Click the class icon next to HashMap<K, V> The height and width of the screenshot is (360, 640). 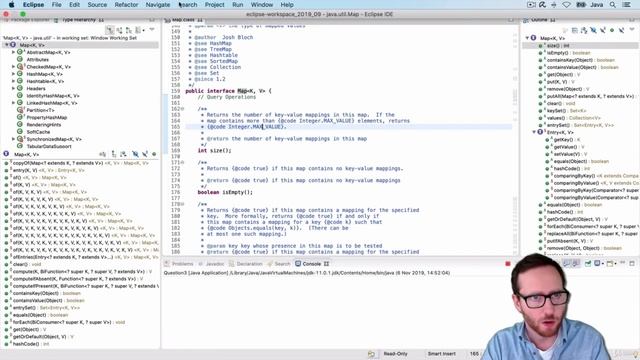pyautogui.click(x=20, y=74)
